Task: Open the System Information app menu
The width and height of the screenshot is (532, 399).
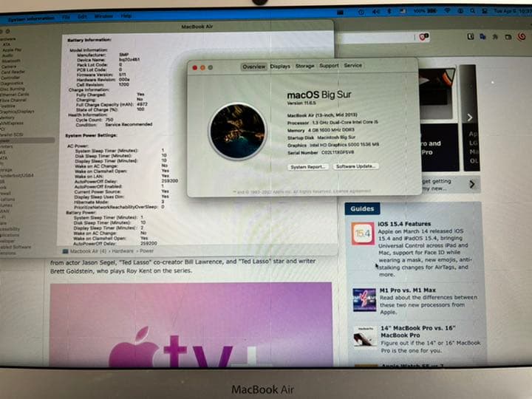Action: (x=31, y=18)
